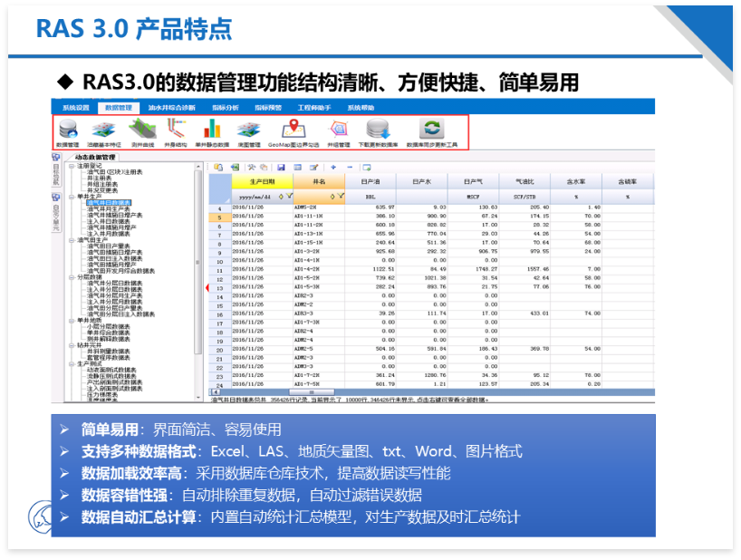
Task: Click the last grid toolbar icon with green arrow
Action: [367, 168]
